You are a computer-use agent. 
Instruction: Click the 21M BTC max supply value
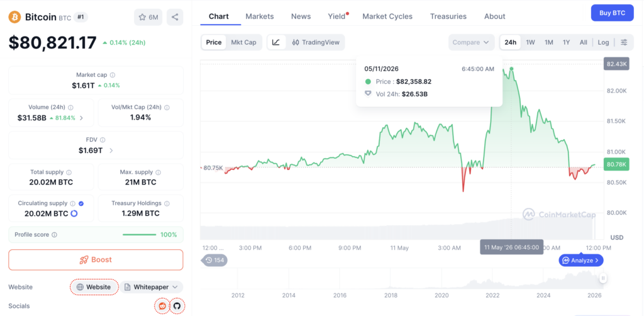click(140, 183)
